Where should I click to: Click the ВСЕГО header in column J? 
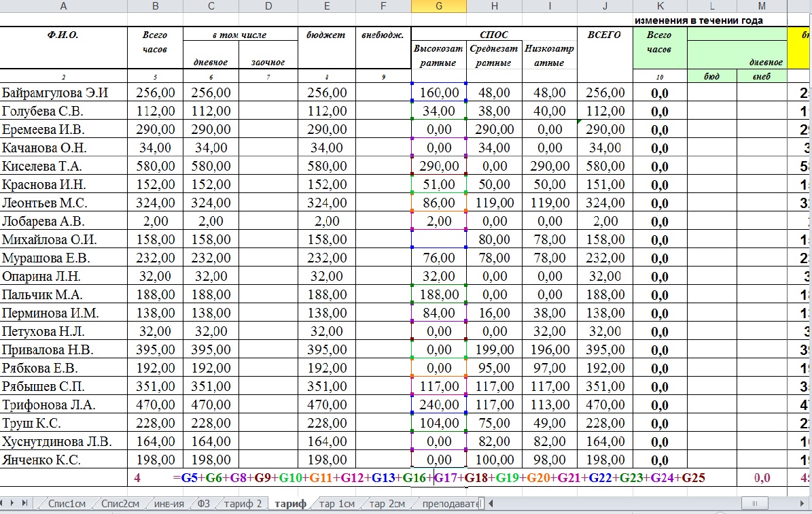coord(605,48)
